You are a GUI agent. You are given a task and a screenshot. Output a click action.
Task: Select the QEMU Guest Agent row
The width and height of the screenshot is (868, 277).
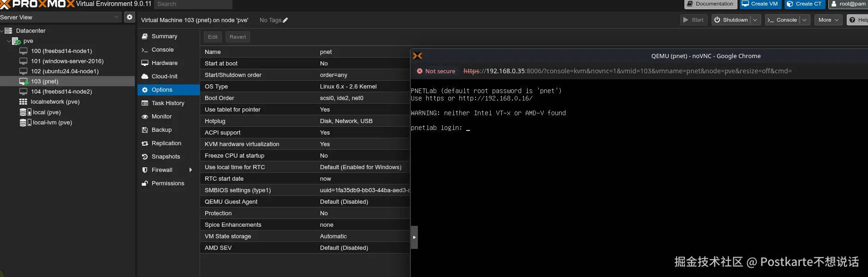(305, 202)
